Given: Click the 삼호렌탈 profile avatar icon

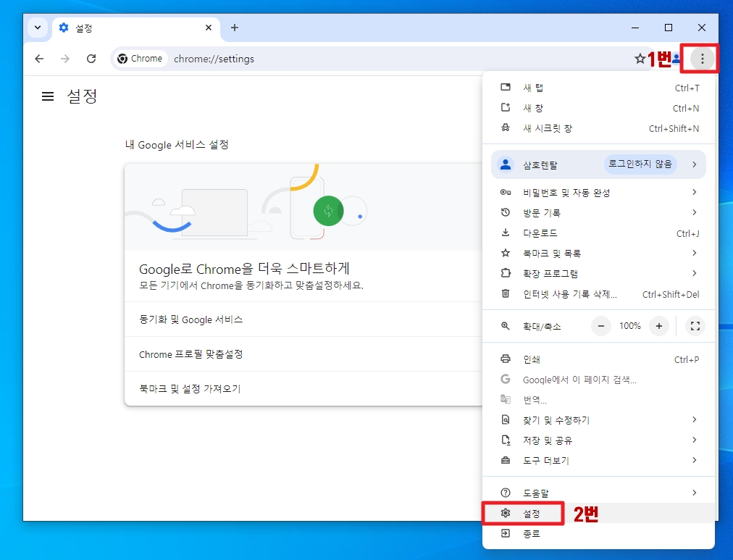Looking at the screenshot, I should (x=506, y=164).
